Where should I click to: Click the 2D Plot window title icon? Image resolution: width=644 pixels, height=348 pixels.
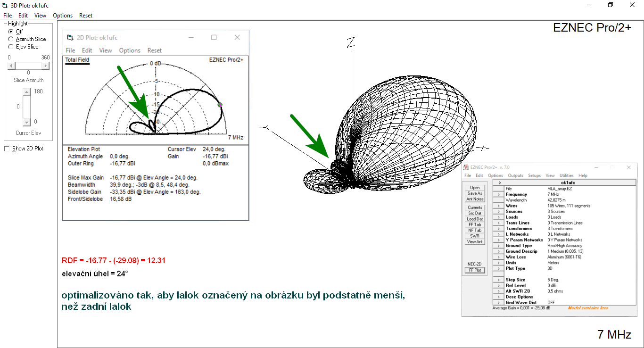(x=70, y=38)
